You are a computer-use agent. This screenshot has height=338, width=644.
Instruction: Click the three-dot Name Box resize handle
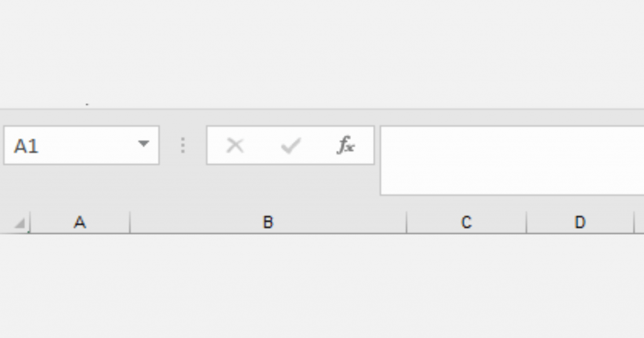(x=183, y=146)
